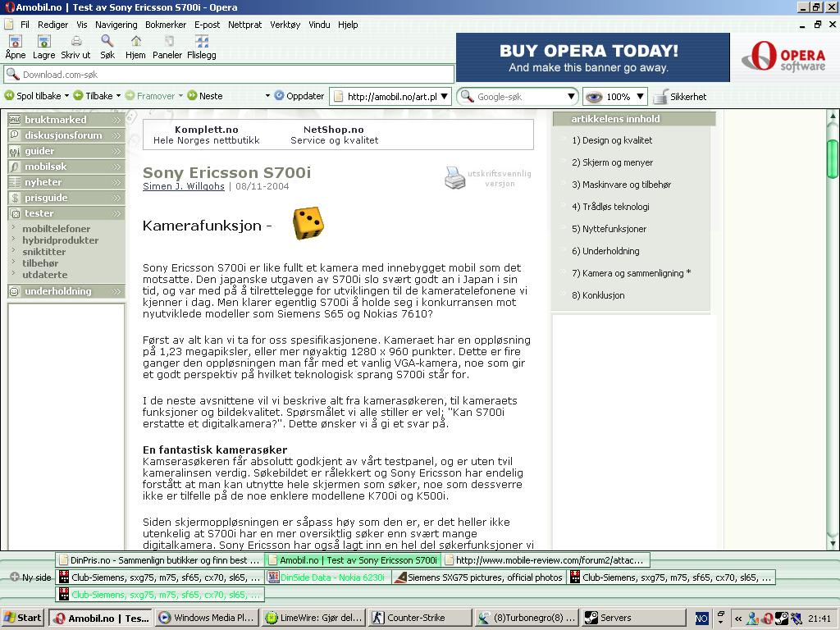840x630 pixels.
Task: Expand the underholdning sidebar section
Action: click(x=66, y=291)
